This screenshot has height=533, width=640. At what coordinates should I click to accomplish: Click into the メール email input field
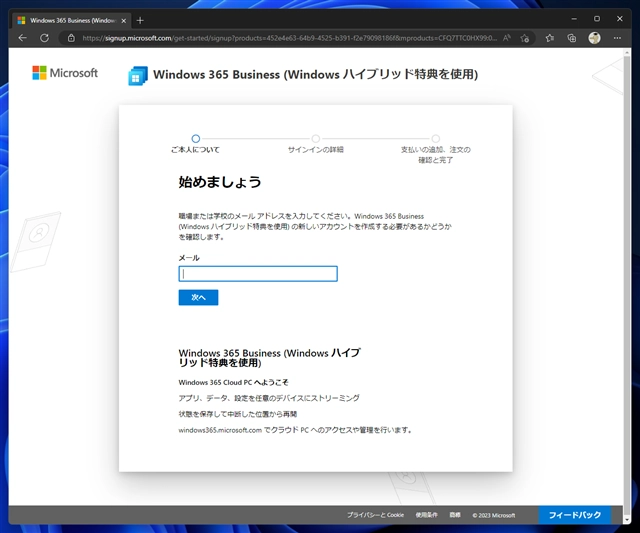point(258,273)
